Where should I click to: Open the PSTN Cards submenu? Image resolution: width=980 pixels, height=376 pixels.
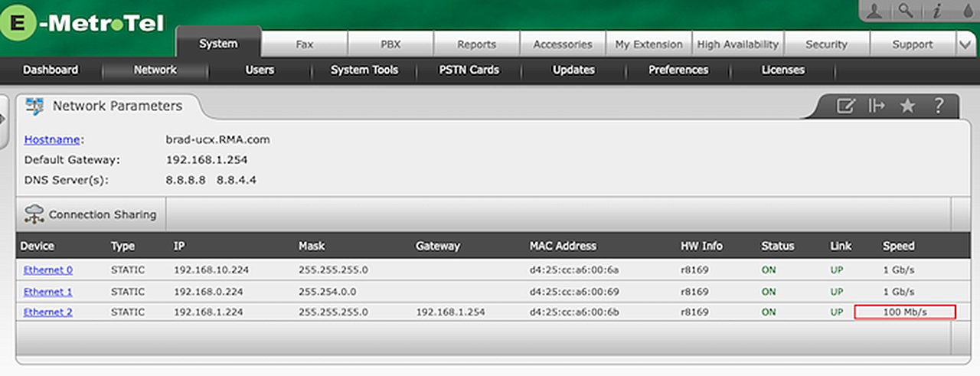(469, 70)
